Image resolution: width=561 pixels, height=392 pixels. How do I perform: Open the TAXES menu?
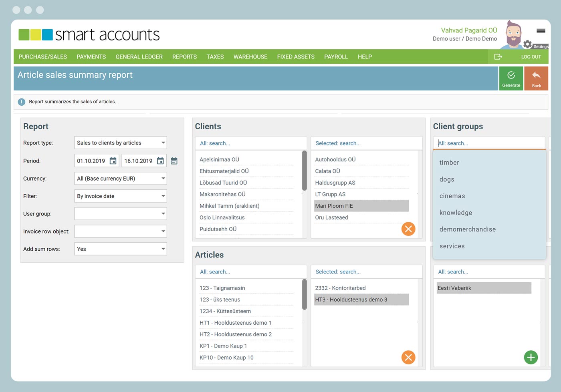[215, 57]
